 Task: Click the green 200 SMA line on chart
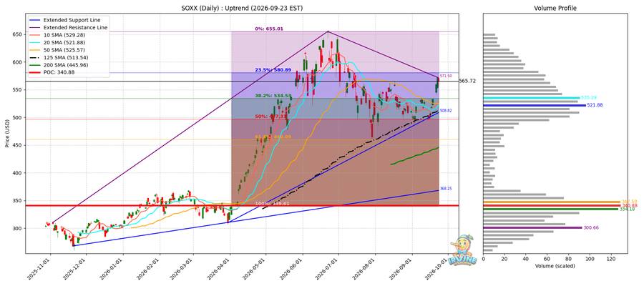[x=415, y=157]
